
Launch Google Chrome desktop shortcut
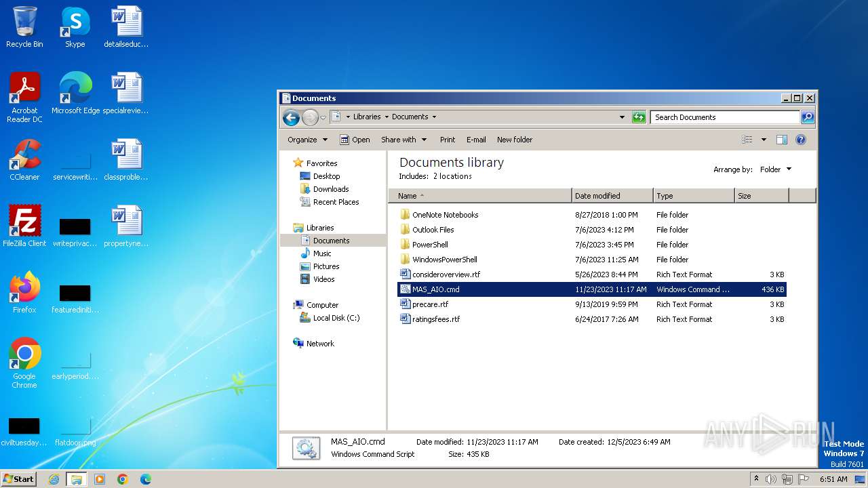click(x=24, y=363)
